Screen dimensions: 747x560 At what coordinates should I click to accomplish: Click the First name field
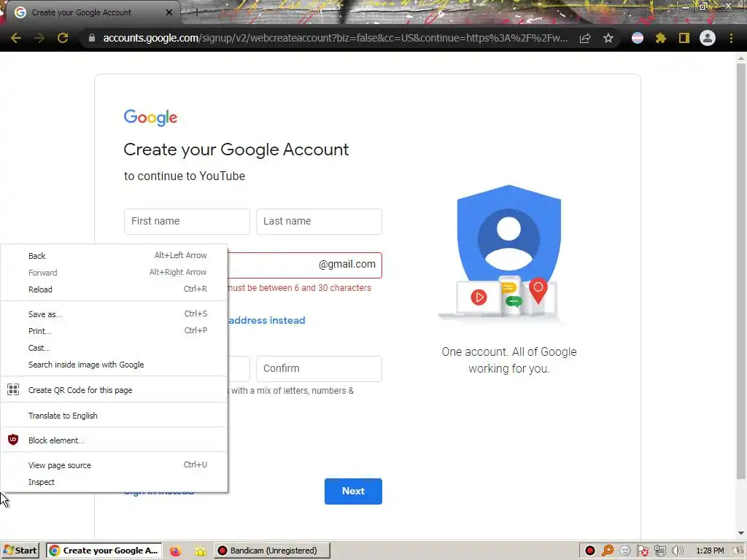click(x=187, y=222)
